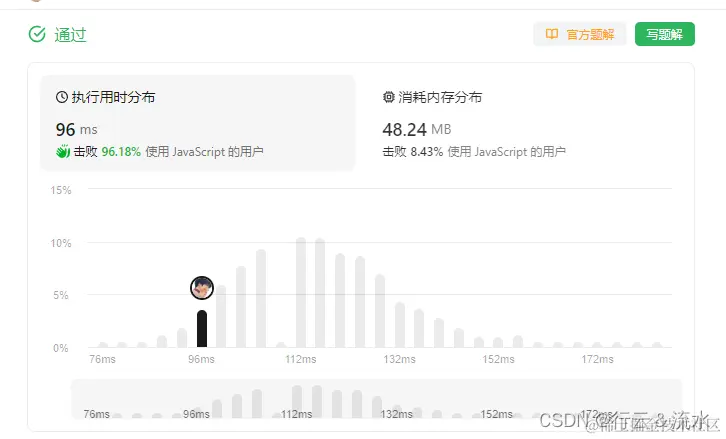Click the 76ms x-axis label on main chart
The image size is (726, 439).
(x=102, y=359)
